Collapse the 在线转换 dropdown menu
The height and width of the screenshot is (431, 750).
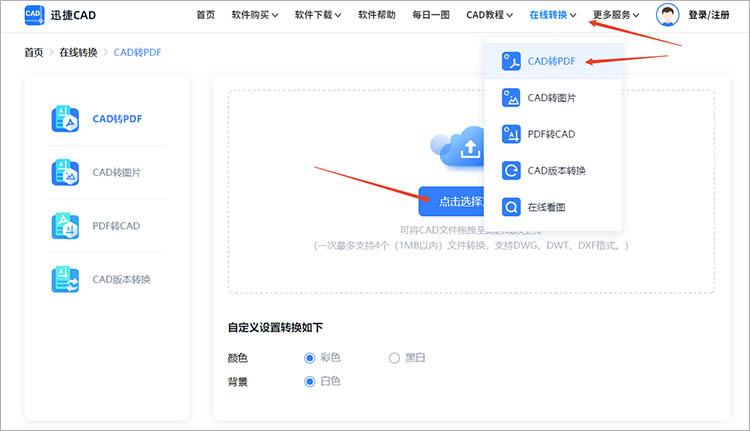pyautogui.click(x=553, y=15)
